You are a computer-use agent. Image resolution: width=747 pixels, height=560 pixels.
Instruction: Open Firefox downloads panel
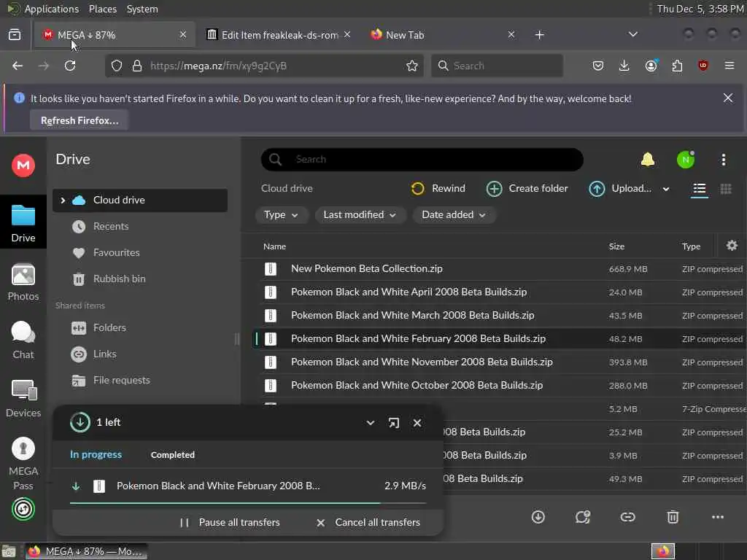point(624,66)
